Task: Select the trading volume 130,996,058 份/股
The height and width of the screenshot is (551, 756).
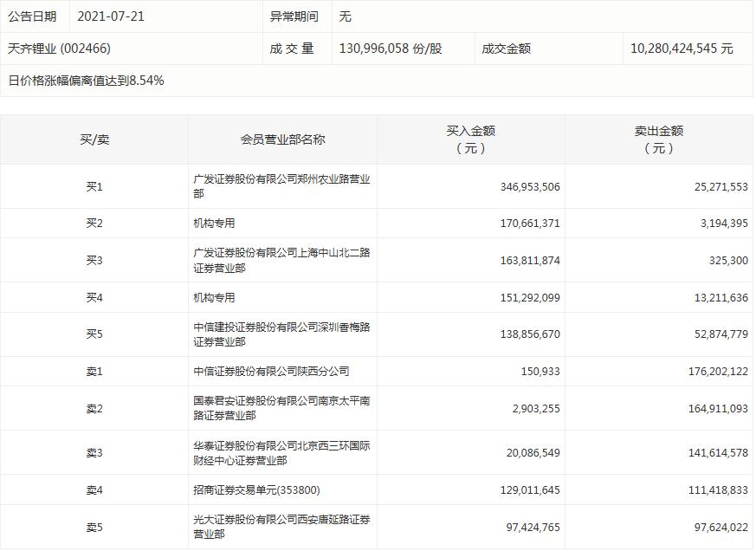Action: [x=391, y=49]
